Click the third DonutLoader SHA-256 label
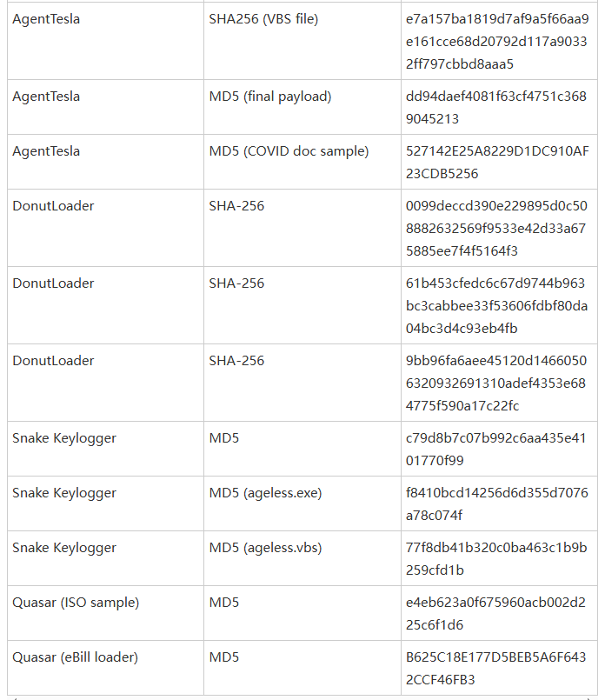The height and width of the screenshot is (700, 605). point(236,361)
